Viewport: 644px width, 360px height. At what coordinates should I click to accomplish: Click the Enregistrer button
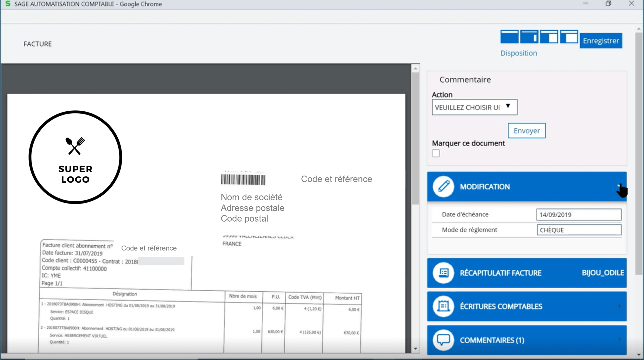(x=601, y=40)
